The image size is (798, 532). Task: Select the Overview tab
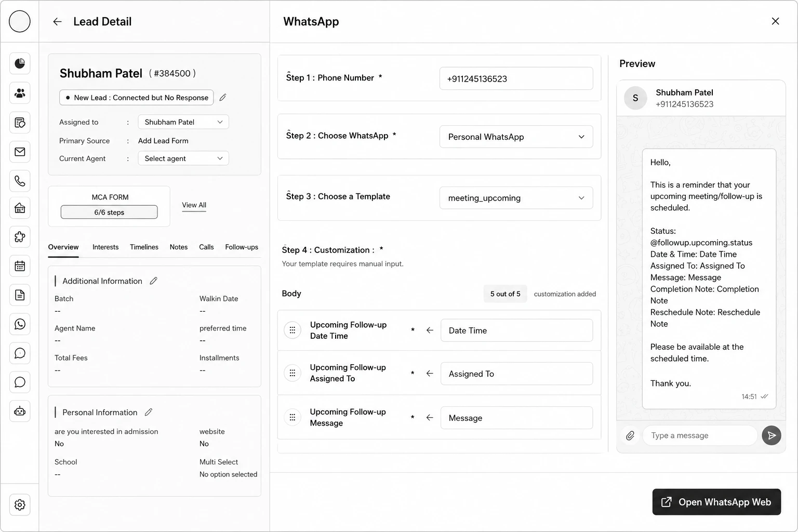point(63,247)
